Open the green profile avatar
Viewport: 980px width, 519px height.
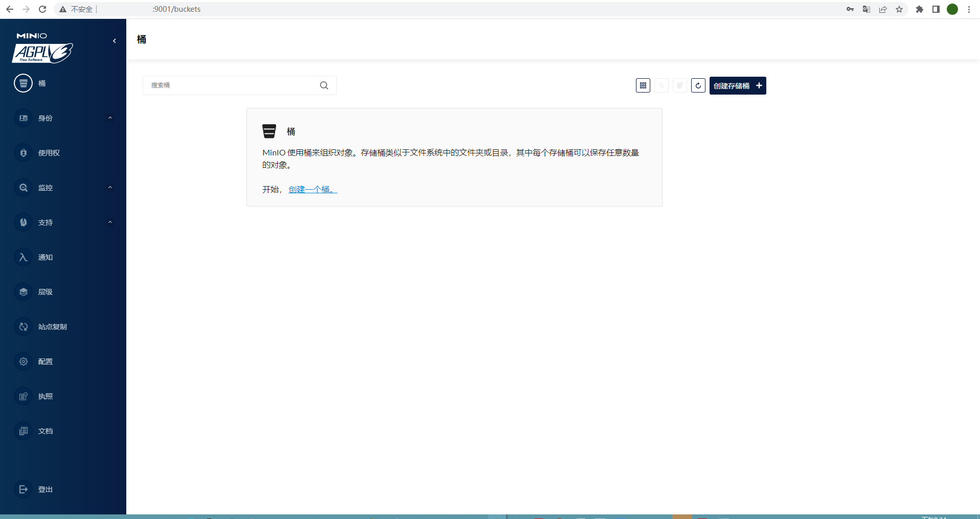tap(952, 9)
